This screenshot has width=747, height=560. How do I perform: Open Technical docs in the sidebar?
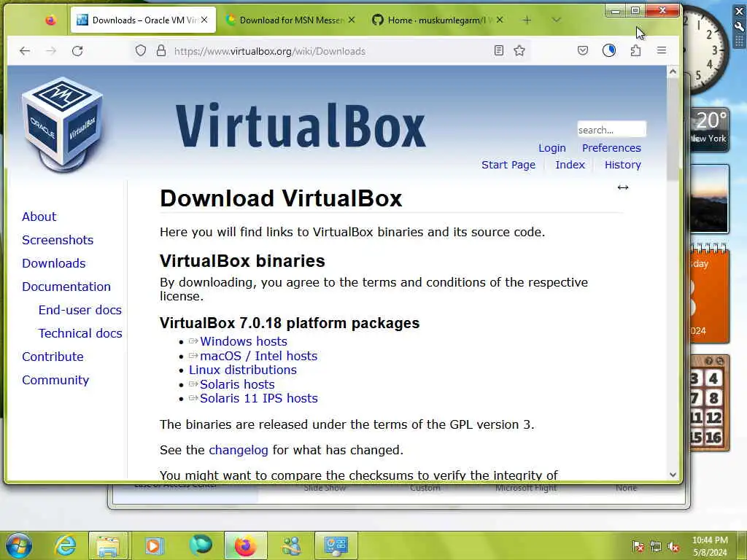click(80, 333)
